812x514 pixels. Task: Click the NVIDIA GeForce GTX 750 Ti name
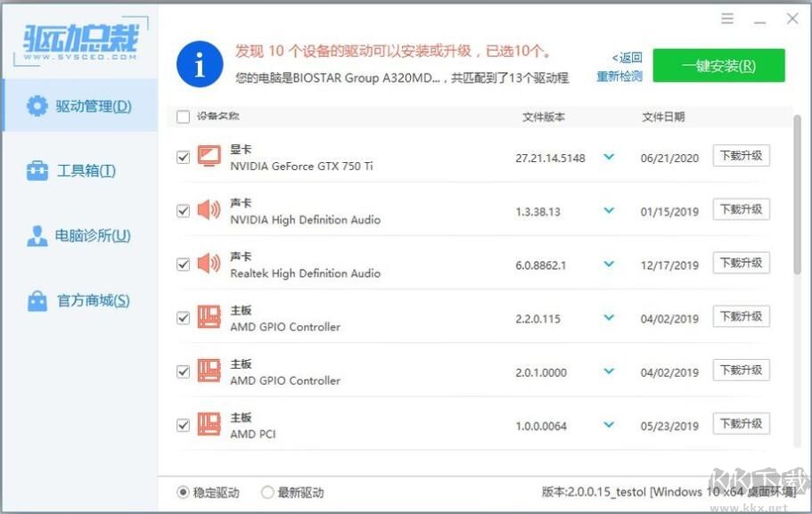click(x=301, y=167)
